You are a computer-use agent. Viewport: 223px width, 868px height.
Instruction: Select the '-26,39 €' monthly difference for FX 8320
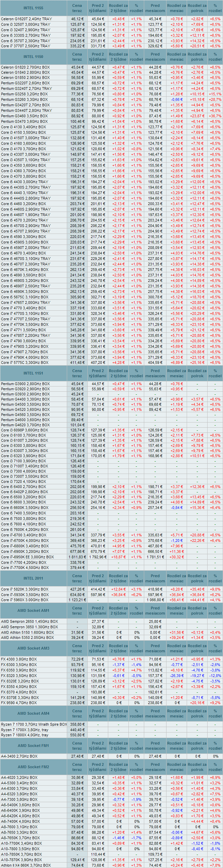(177, 676)
